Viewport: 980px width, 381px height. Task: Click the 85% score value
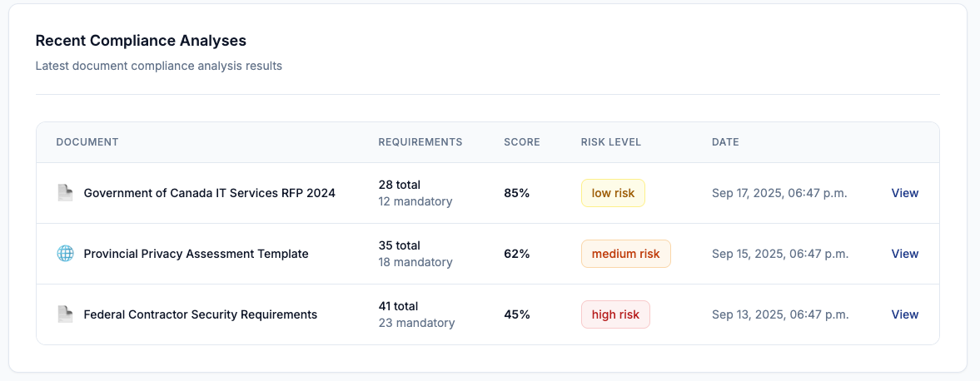point(517,193)
